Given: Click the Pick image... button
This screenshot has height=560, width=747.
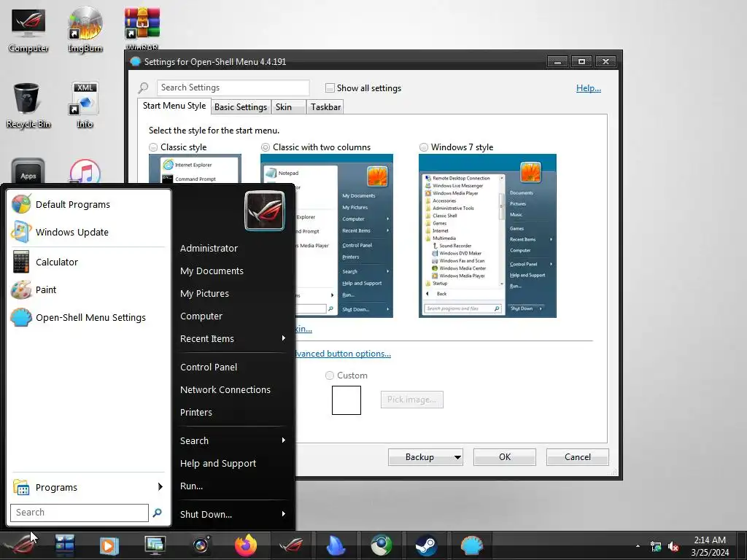Looking at the screenshot, I should coord(411,399).
